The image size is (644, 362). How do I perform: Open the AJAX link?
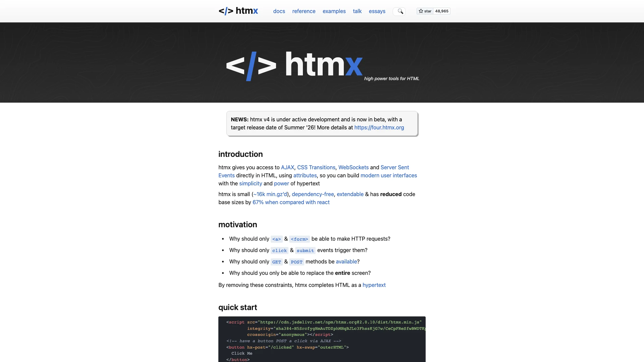287,167
